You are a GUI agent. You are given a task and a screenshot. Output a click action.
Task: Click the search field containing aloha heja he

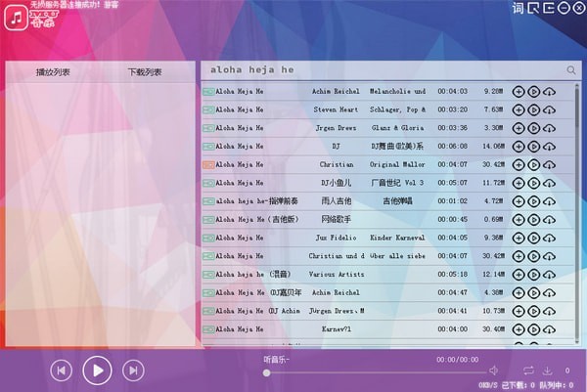click(x=382, y=70)
